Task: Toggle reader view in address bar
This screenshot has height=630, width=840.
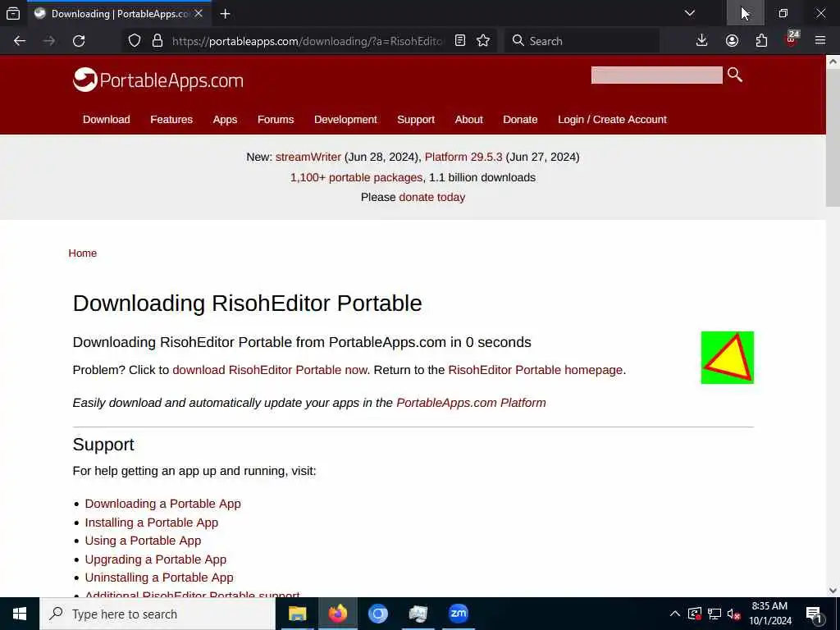Action: (460, 41)
